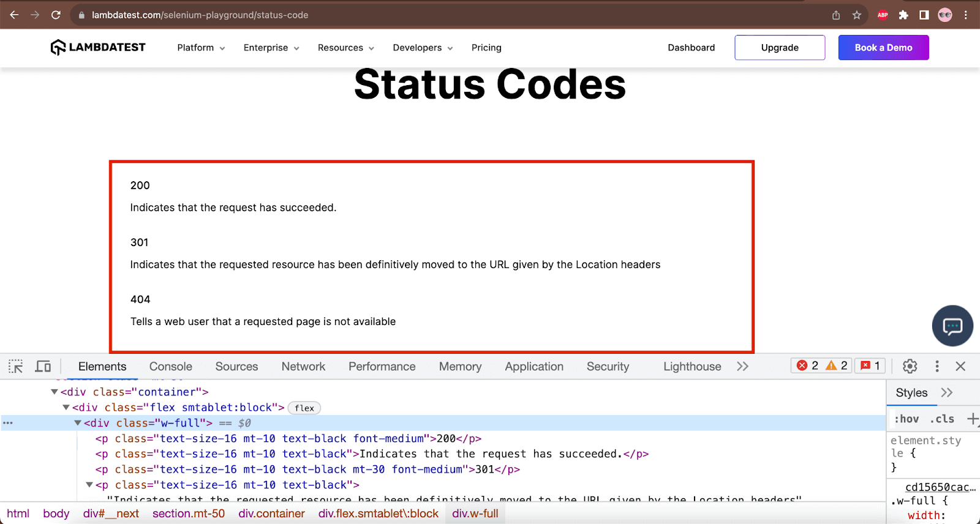Screen dimensions: 980x524
Task: Go forward in browser history
Action: [x=35, y=15]
